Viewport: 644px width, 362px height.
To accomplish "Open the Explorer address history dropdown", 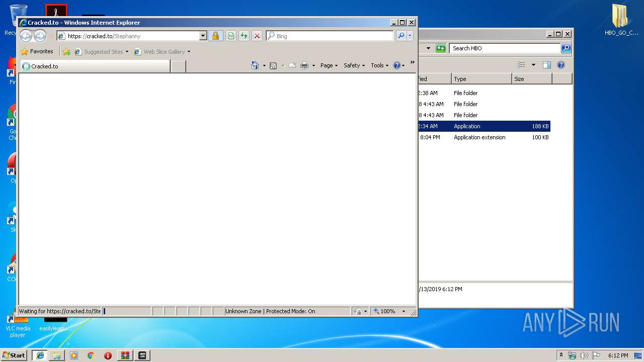I will [x=428, y=48].
